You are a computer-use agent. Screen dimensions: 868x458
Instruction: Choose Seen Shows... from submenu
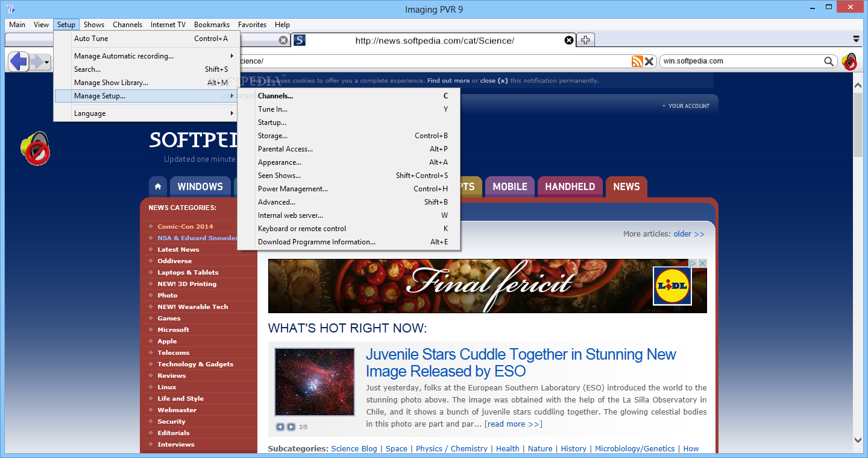pyautogui.click(x=349, y=176)
